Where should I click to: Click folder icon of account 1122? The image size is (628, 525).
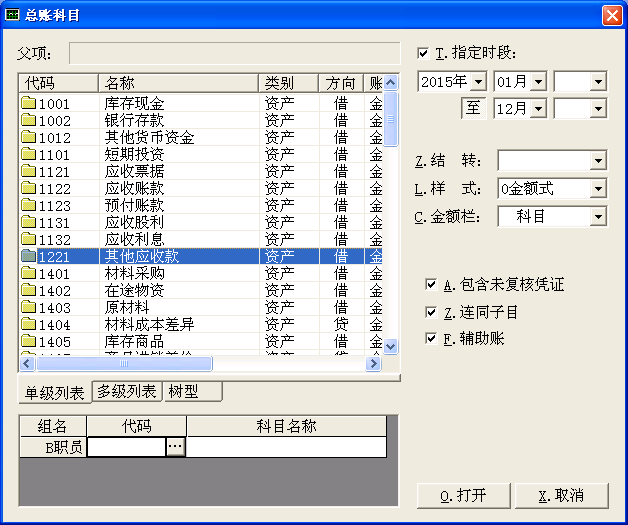pyautogui.click(x=28, y=188)
